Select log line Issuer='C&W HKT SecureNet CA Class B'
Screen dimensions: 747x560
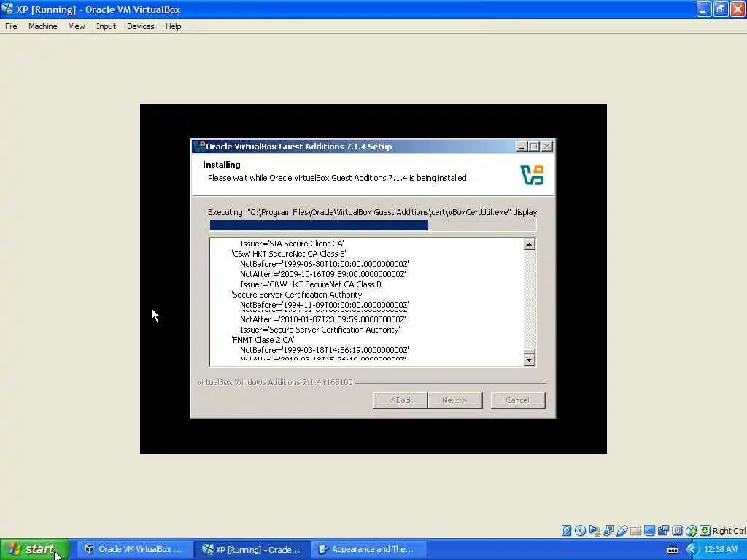(311, 285)
